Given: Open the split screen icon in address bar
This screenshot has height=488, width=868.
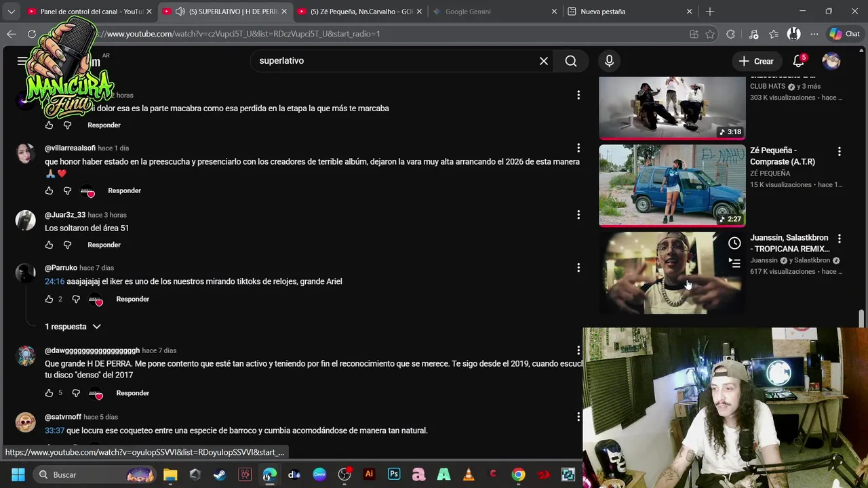Looking at the screenshot, I should tap(694, 34).
